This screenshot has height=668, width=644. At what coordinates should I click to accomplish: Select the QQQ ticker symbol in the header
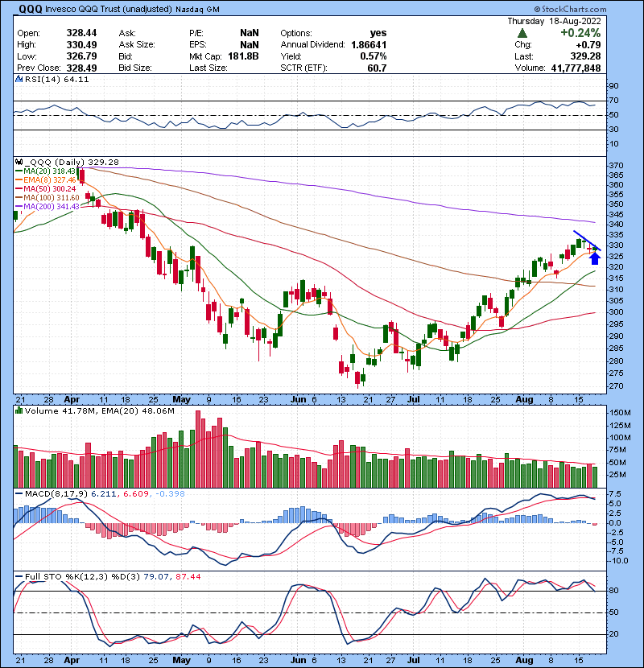tap(31, 9)
